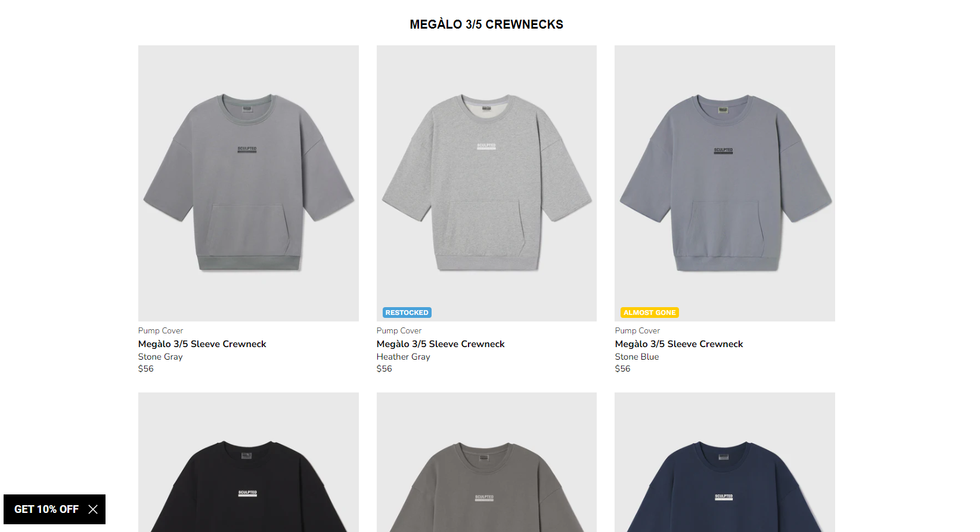The image size is (980, 532).
Task: Click Pump Cover label above Stone Gray crewneck
Action: [x=161, y=330]
